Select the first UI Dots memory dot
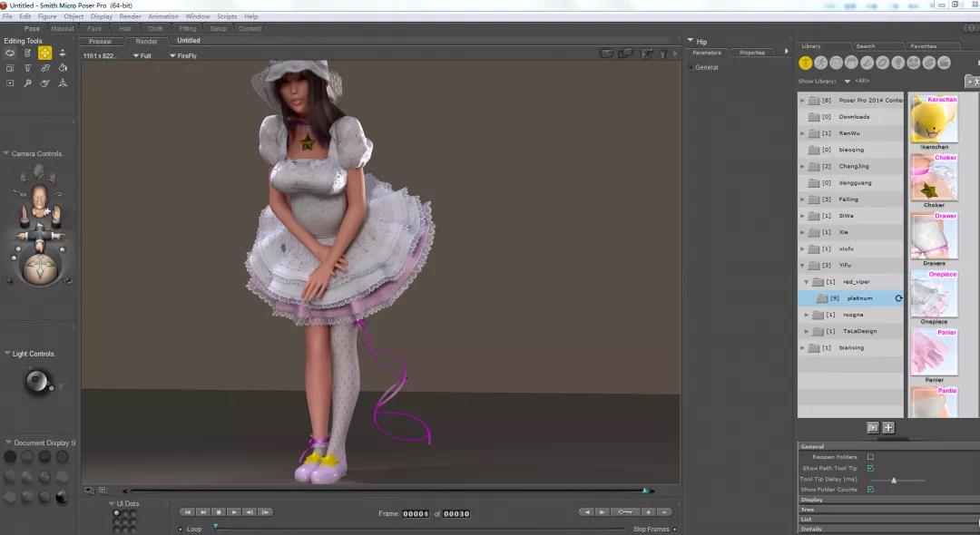Viewport: 980px width, 535px height. (116, 514)
